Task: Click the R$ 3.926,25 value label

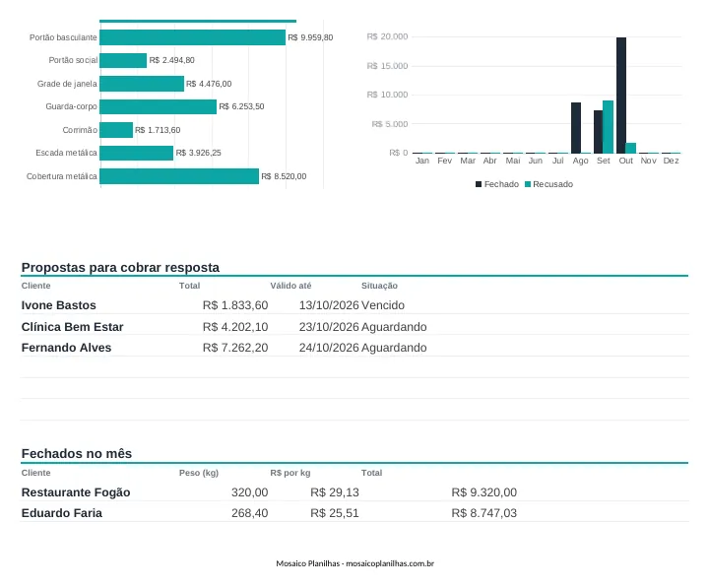Action: pyautogui.click(x=198, y=153)
